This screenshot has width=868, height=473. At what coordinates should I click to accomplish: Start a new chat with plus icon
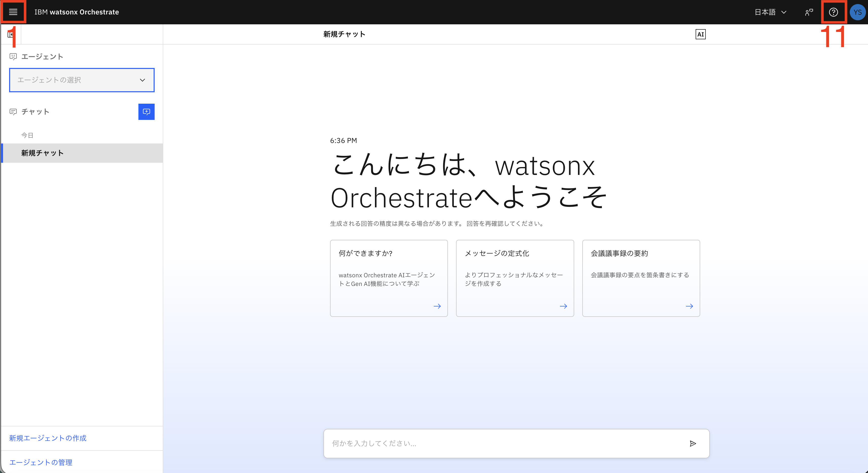(x=146, y=112)
